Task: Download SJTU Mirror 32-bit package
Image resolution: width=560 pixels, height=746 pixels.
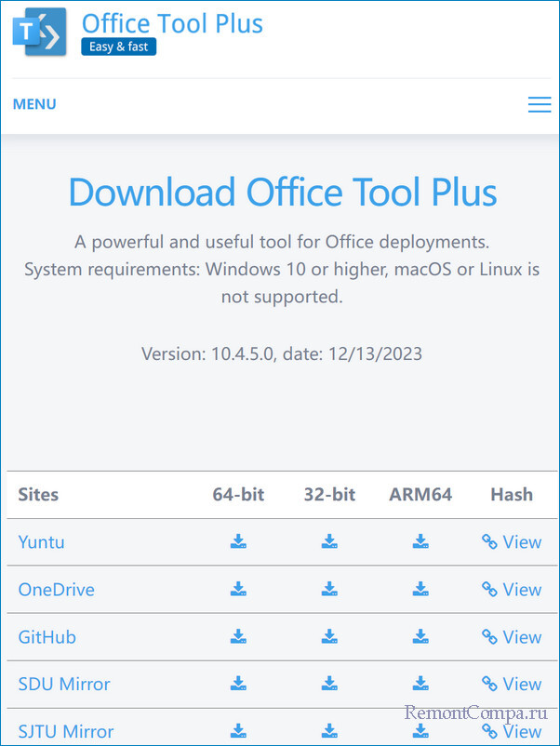Action: tap(329, 731)
